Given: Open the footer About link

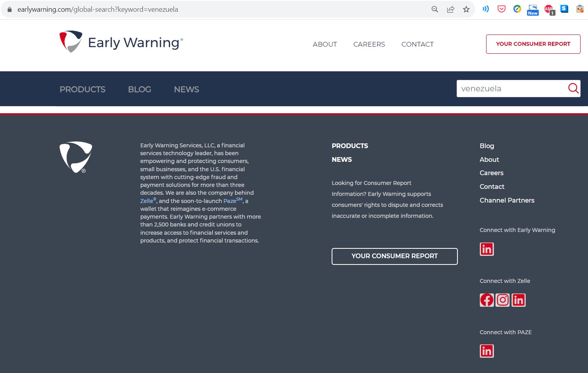Looking at the screenshot, I should coord(489,159).
